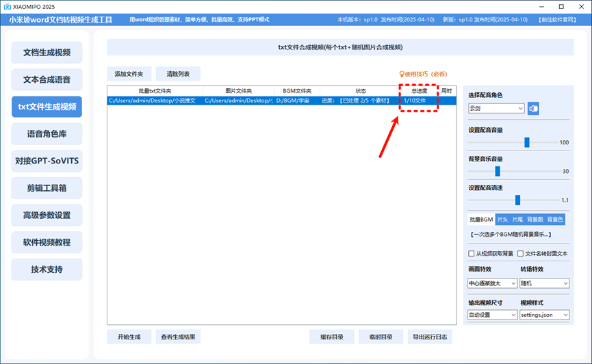This screenshot has width=592, height=364.
Task: Adjust the 设置配音语速 slider handle
Action: click(x=517, y=200)
